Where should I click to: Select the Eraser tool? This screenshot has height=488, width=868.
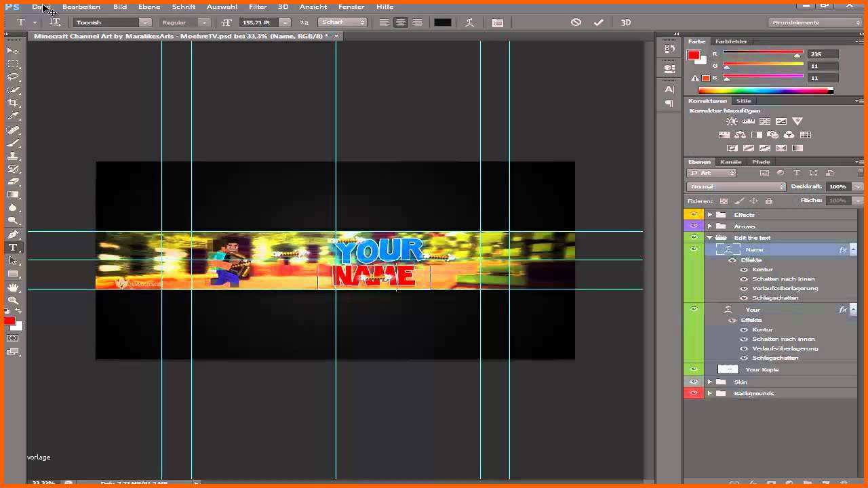[x=13, y=182]
